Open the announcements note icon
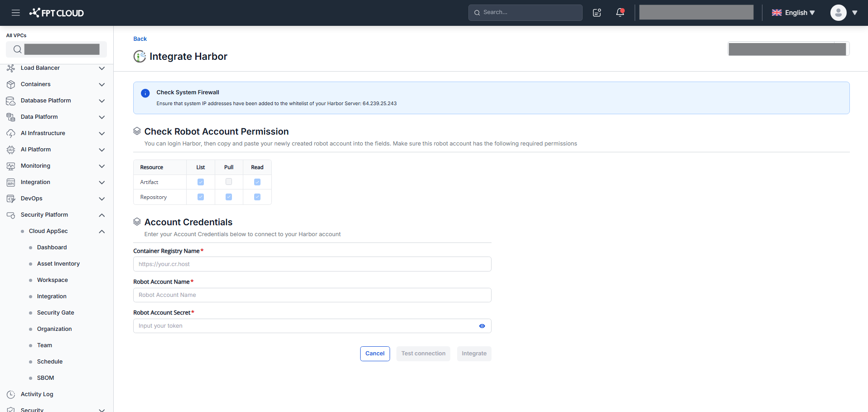This screenshot has width=868, height=412. 597,13
